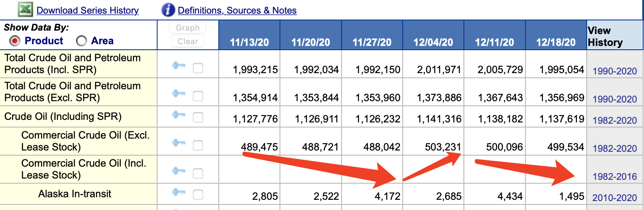Click value 1,356,969
Image resolution: width=644 pixels, height=210 pixels.
[x=562, y=98]
